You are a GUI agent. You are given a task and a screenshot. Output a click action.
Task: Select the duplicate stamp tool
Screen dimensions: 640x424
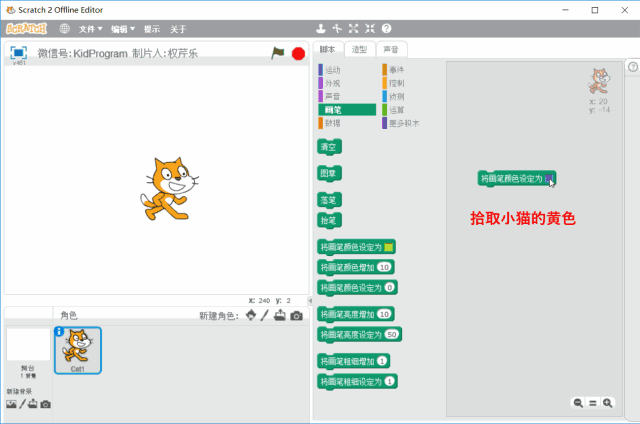click(320, 29)
